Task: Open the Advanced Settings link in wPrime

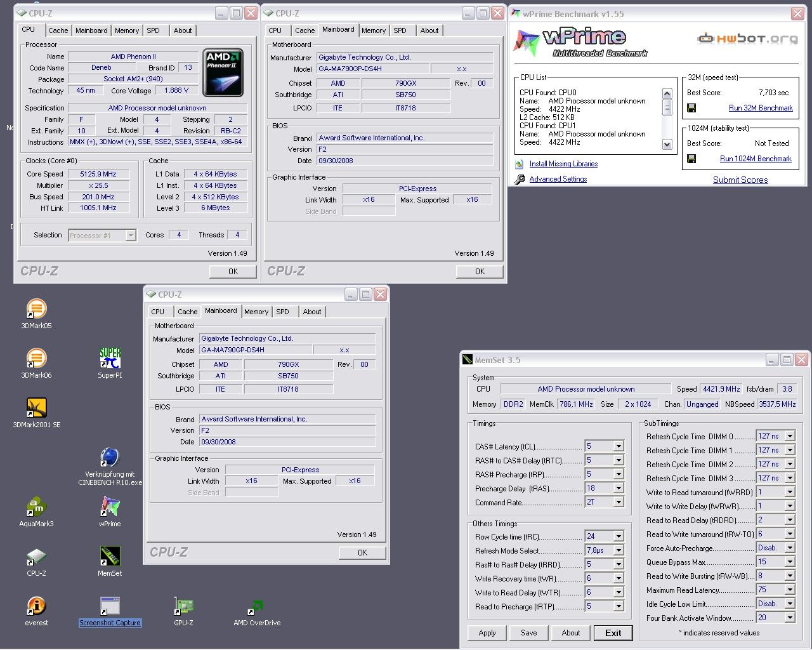Action: [558, 179]
